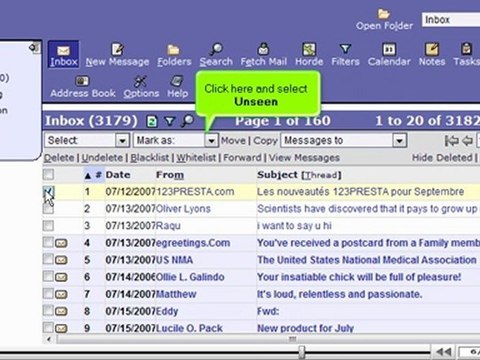Sort by Thread in the header
This screenshot has height=360, width=480.
click(x=321, y=175)
